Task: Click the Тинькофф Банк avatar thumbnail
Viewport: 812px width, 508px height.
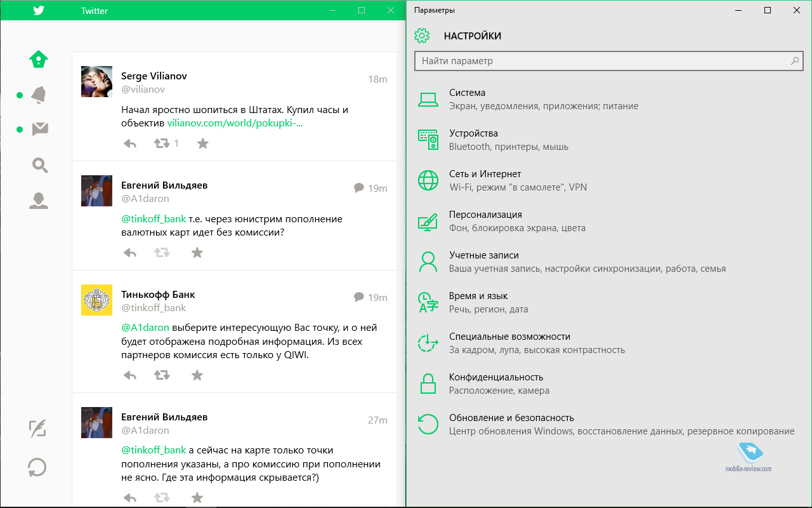Action: (x=96, y=300)
